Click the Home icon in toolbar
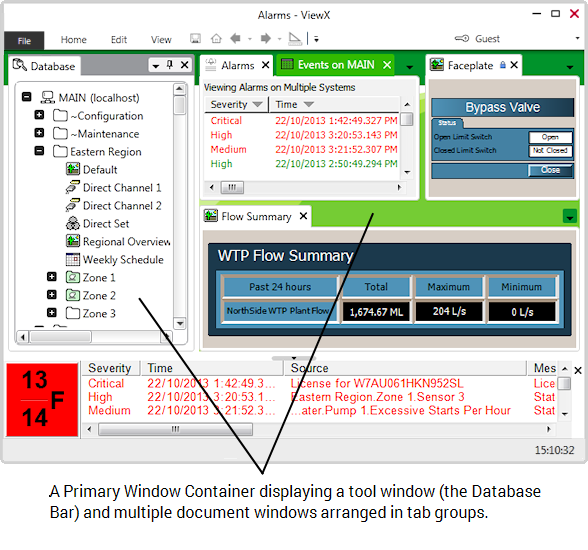The height and width of the screenshot is (550, 588). pos(216,39)
